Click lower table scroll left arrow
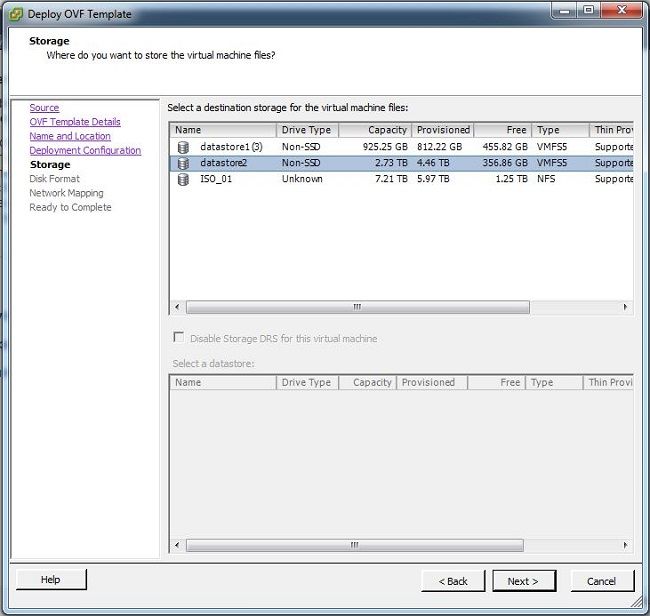This screenshot has width=650, height=616. [x=177, y=545]
